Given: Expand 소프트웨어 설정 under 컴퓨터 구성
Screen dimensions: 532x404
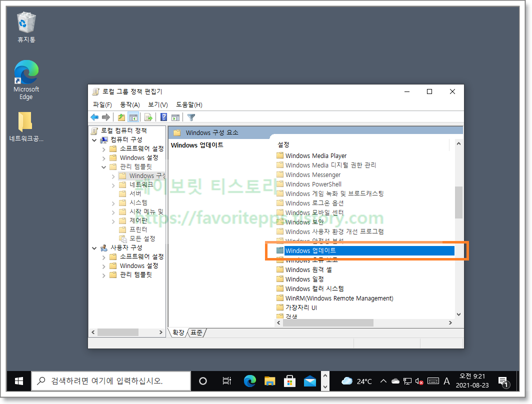Looking at the screenshot, I should coord(104,149).
